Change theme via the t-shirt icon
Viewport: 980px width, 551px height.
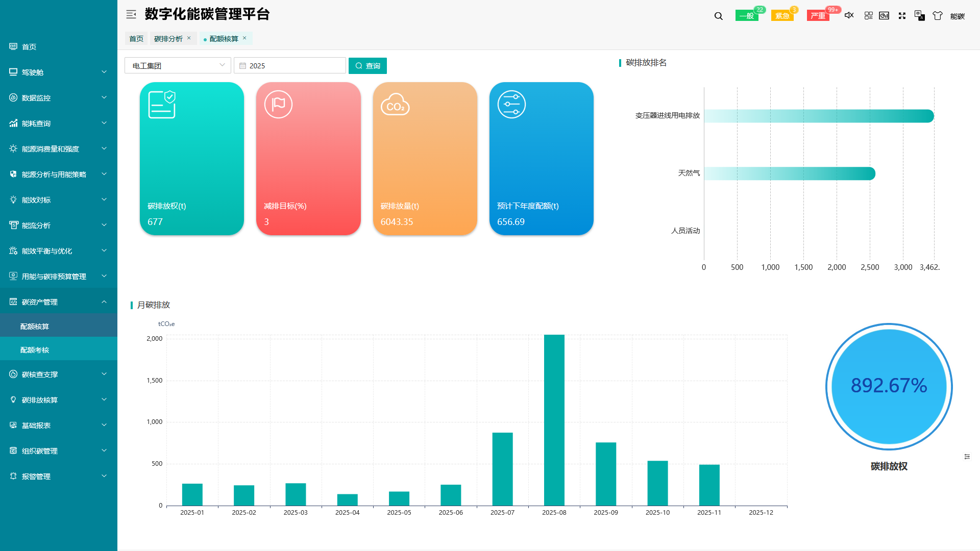pos(938,15)
